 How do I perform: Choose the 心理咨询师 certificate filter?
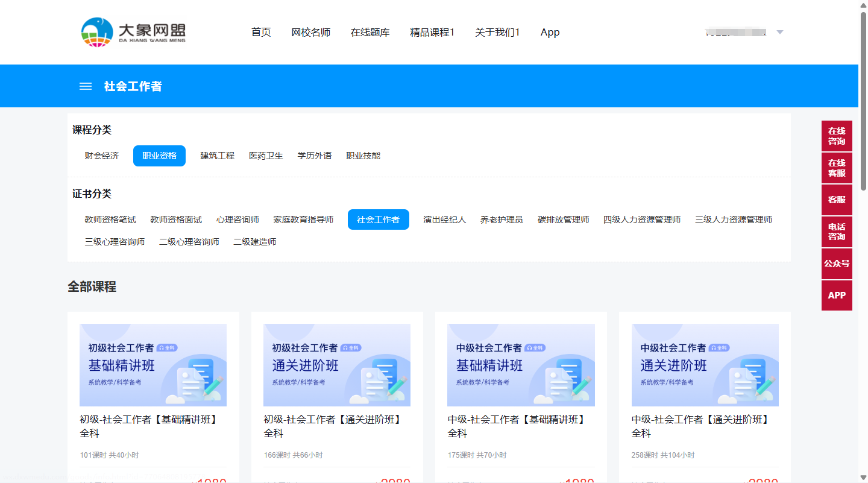(237, 219)
